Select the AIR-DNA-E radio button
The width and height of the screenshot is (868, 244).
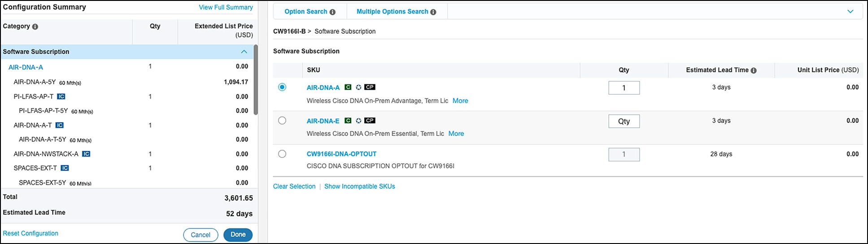click(282, 120)
